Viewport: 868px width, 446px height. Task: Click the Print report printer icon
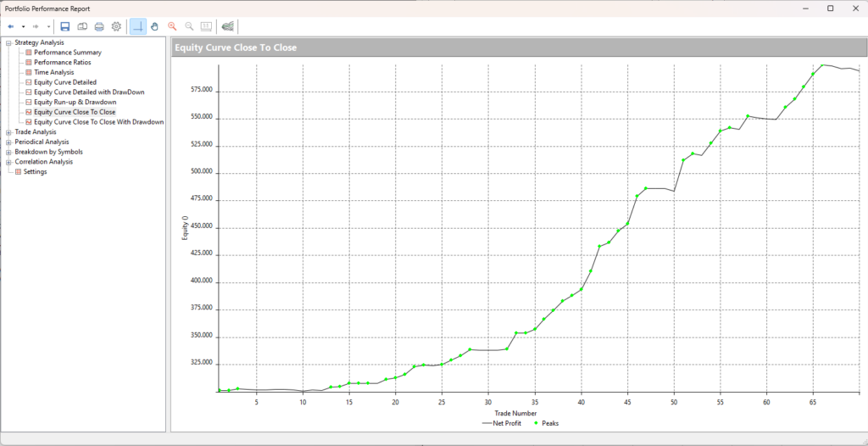[99, 26]
